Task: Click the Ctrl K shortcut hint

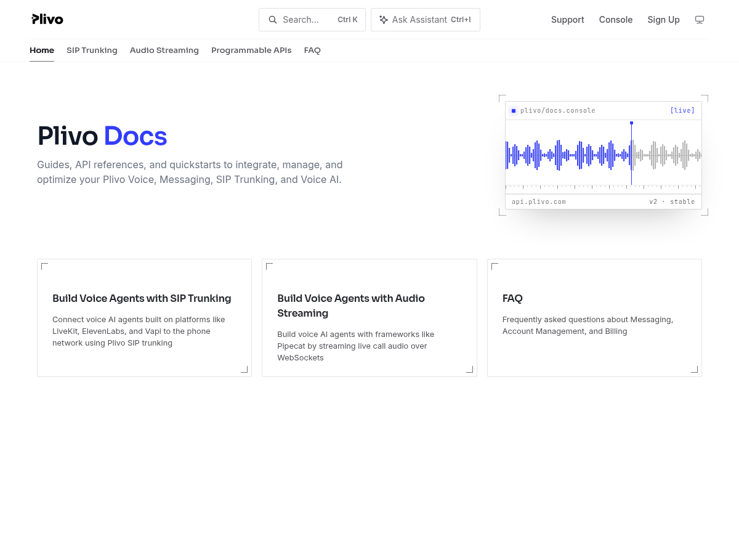Action: pos(347,20)
